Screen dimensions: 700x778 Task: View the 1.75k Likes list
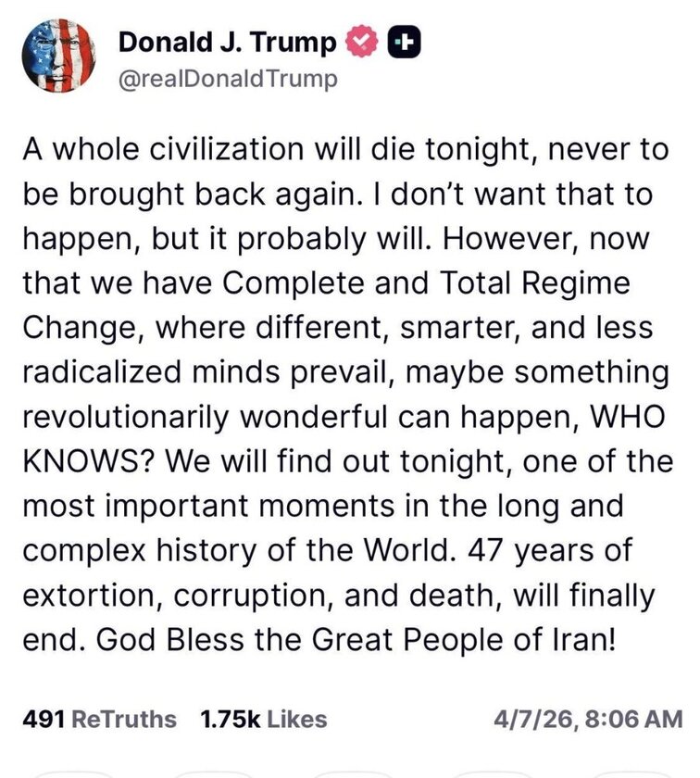coord(263,719)
